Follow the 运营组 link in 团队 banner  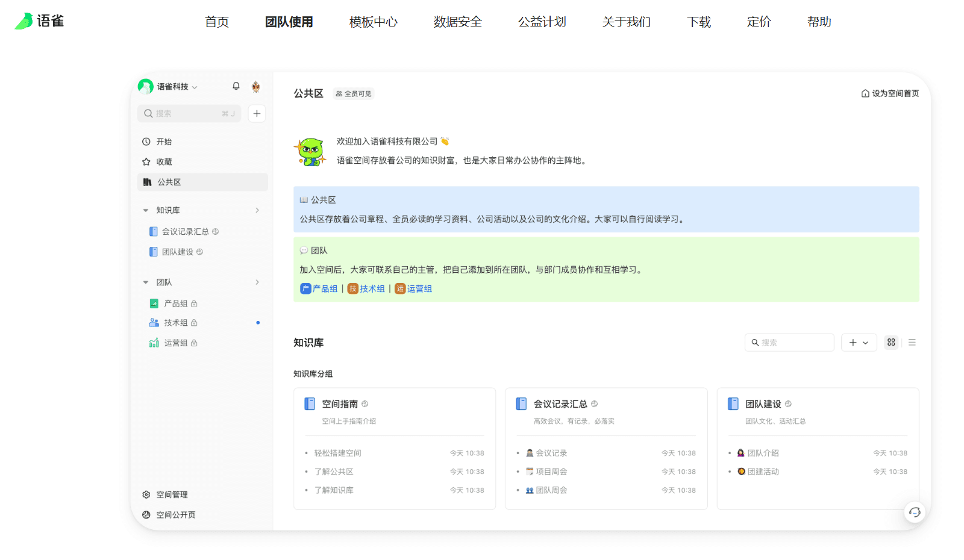point(413,288)
